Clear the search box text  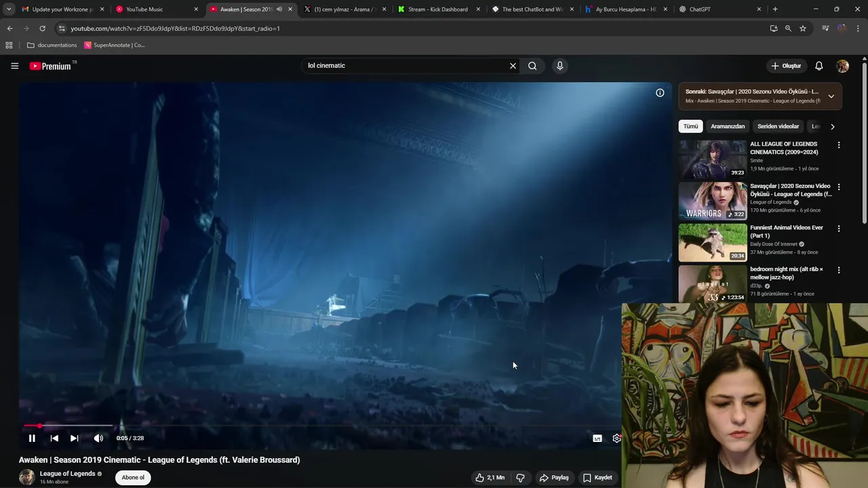(x=513, y=66)
